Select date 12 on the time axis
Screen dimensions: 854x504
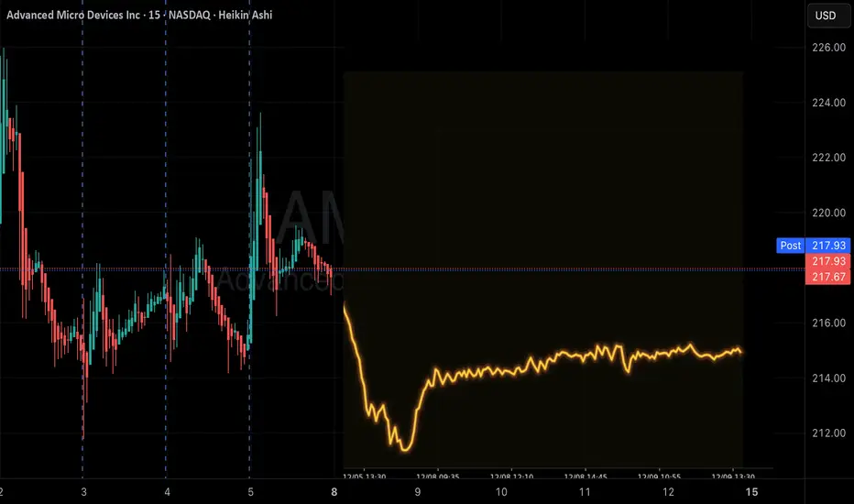tap(668, 493)
